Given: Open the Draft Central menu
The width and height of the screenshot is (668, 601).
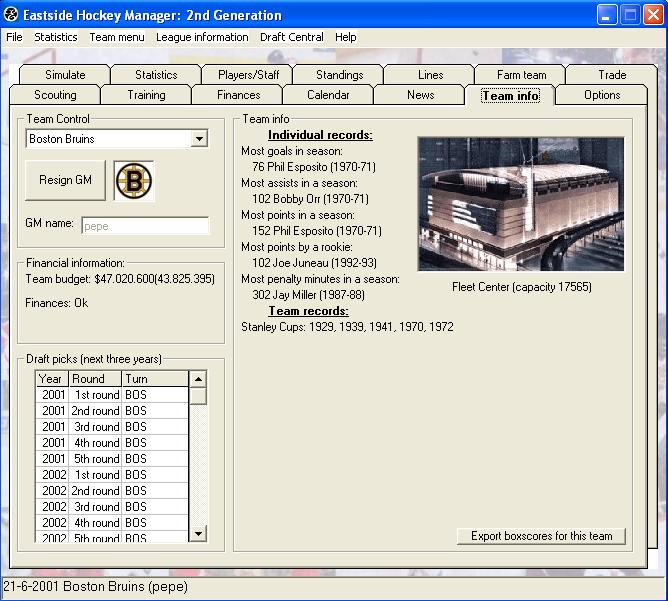Looking at the screenshot, I should [x=292, y=37].
